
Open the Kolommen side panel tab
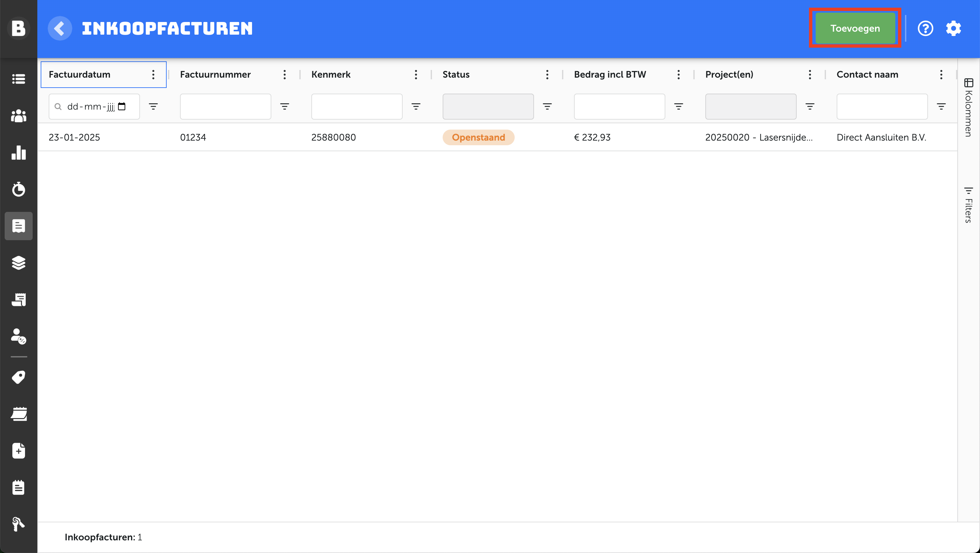point(968,108)
